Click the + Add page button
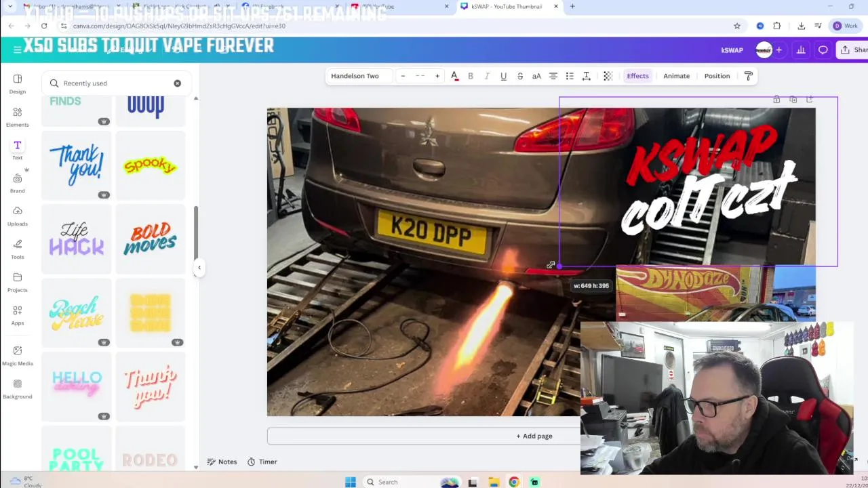 pos(534,436)
